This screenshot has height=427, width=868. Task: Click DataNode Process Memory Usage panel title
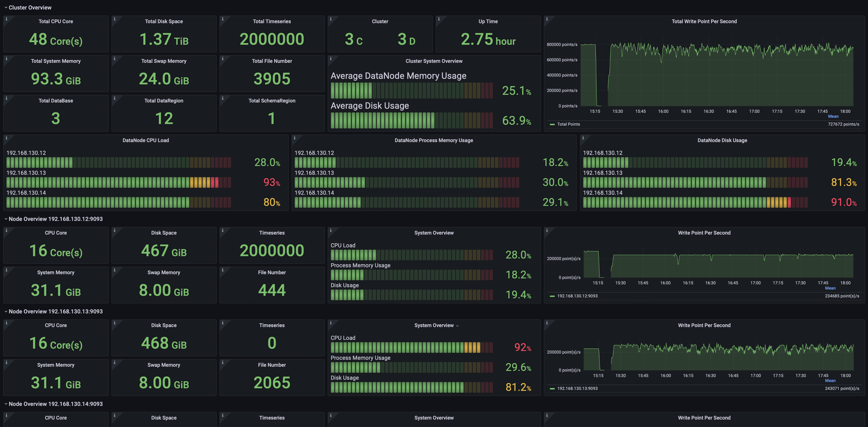coord(434,140)
